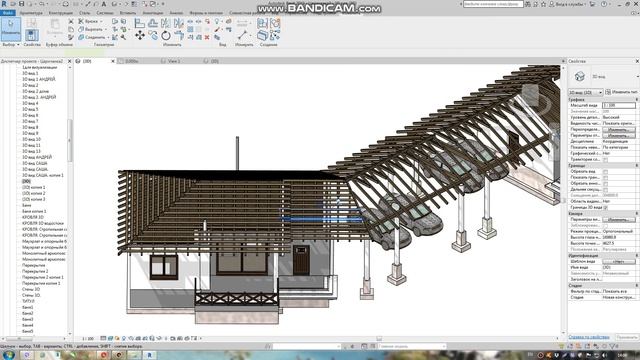Click the Windows Start button
Viewport: 640px width, 360px height.
9,355
